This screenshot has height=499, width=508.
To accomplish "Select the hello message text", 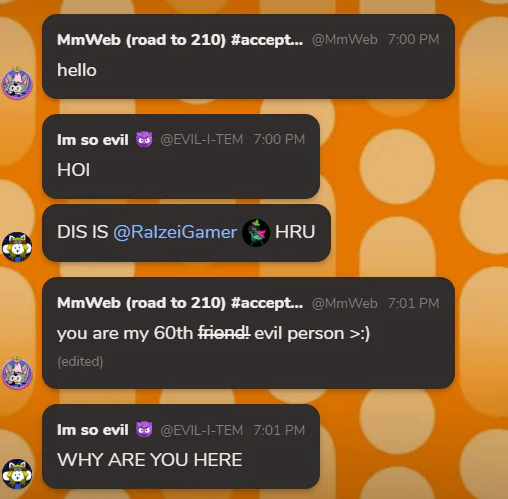I will point(77,70).
